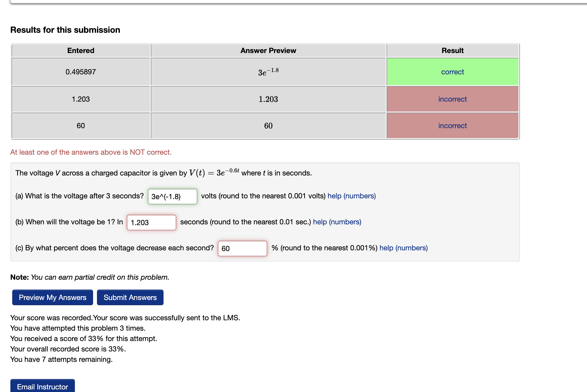Click the incorrect link for answer 60
The image size is (587, 392).
452,126
